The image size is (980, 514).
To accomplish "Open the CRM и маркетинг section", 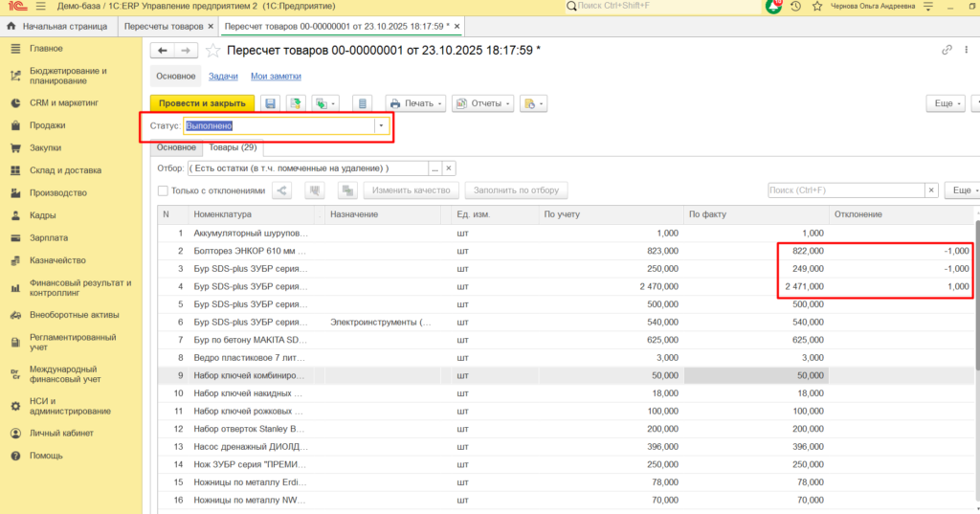I will [x=64, y=103].
